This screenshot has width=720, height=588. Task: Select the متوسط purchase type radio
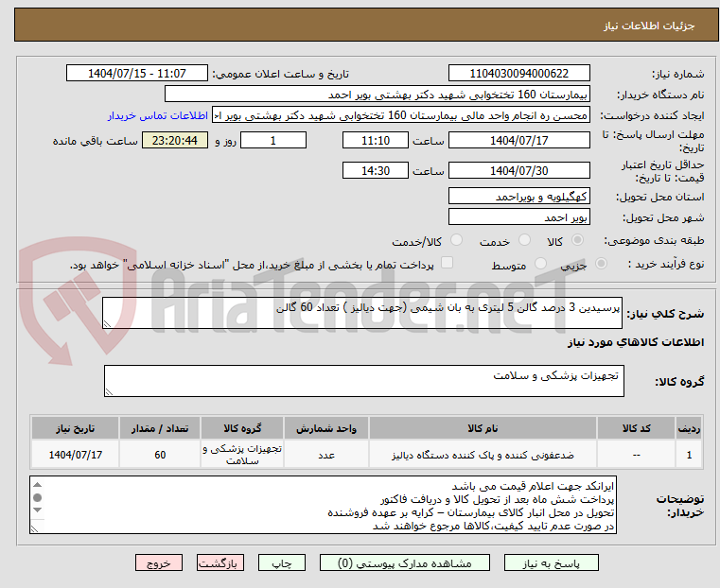pyautogui.click(x=541, y=264)
